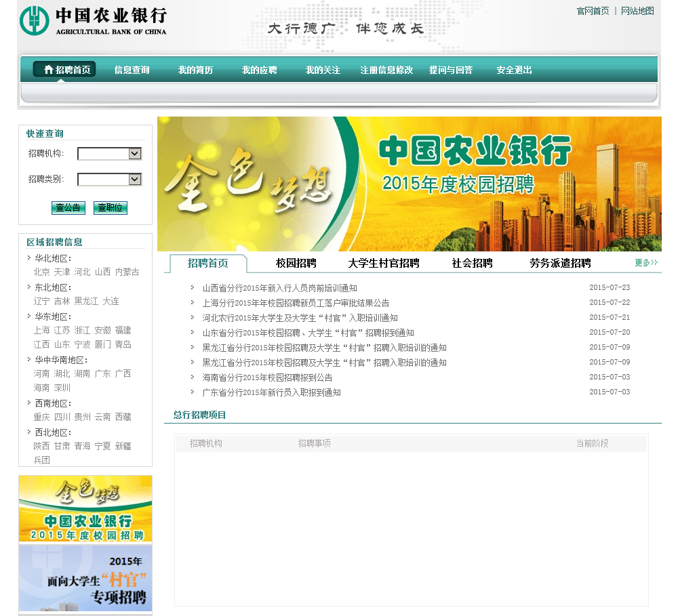This screenshot has height=616, width=678.
Task: Switch to the 大学生村官招聘 tab
Action: pos(384,263)
